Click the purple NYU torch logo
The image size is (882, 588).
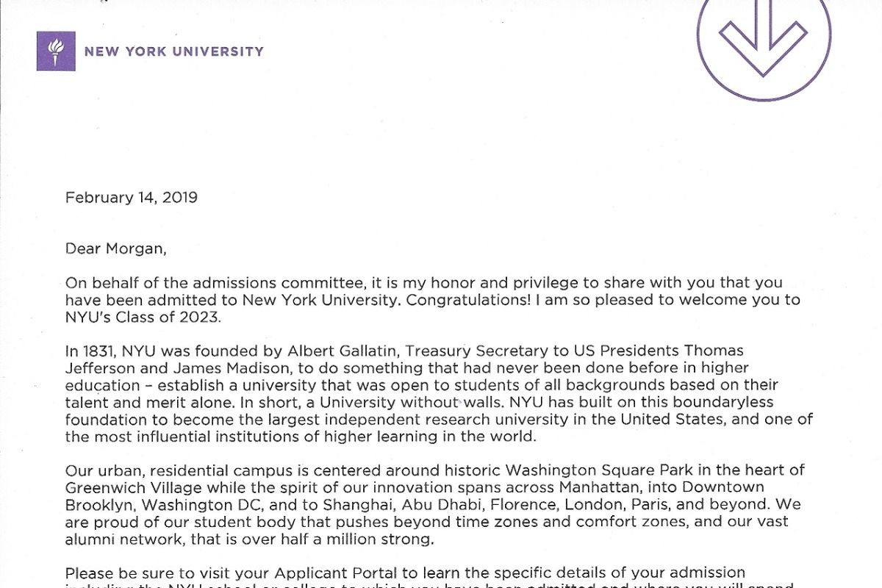[x=56, y=52]
